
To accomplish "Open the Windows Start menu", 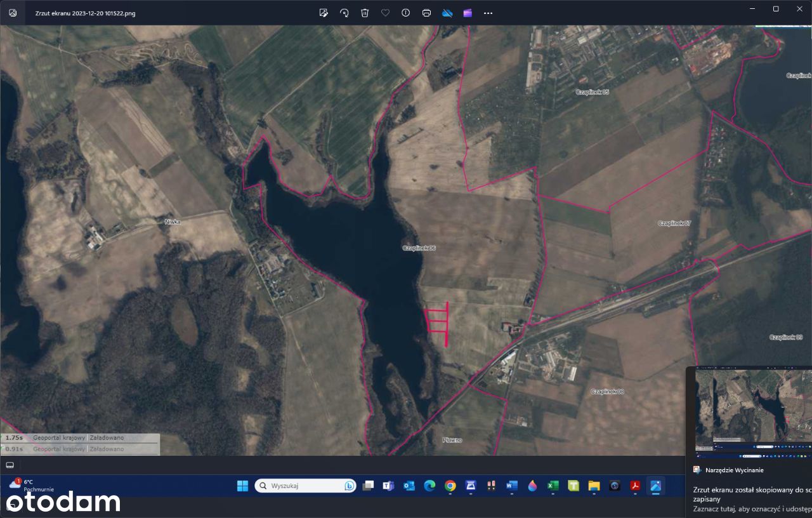I will click(x=242, y=486).
